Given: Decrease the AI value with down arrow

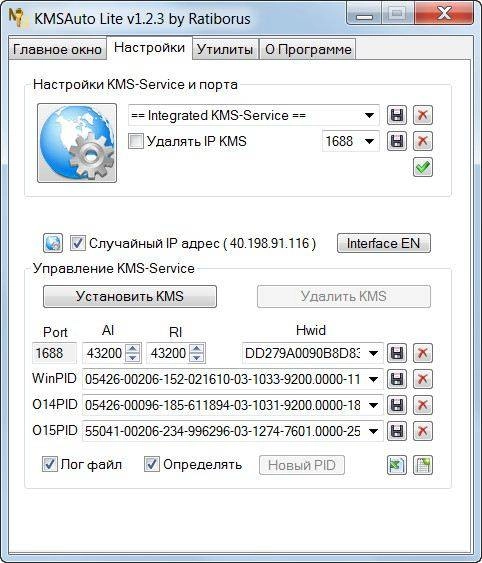Looking at the screenshot, I should click(x=133, y=358).
